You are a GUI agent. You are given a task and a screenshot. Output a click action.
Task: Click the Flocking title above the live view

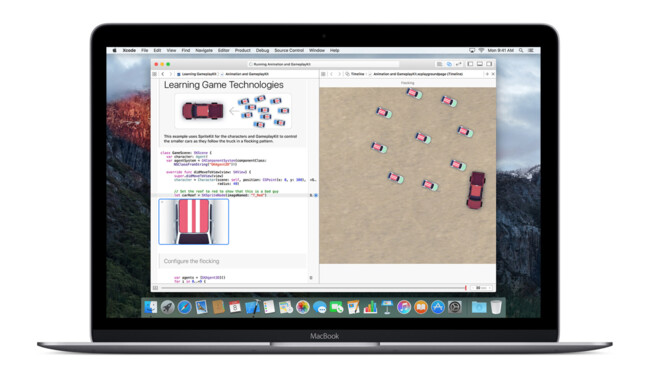tap(407, 83)
